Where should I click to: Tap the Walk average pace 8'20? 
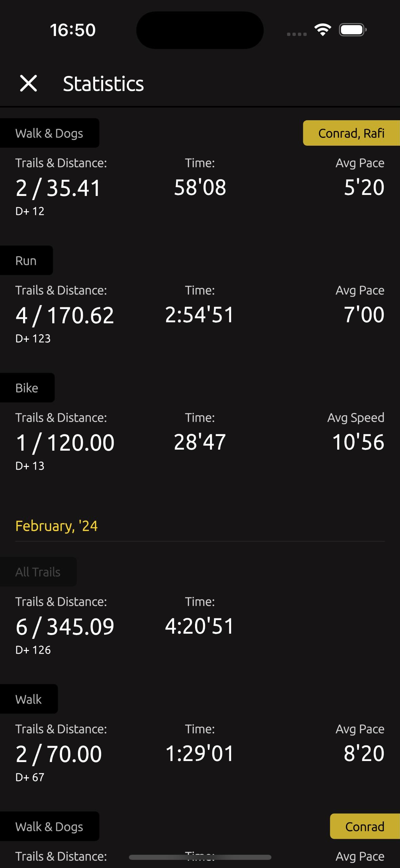tap(364, 754)
